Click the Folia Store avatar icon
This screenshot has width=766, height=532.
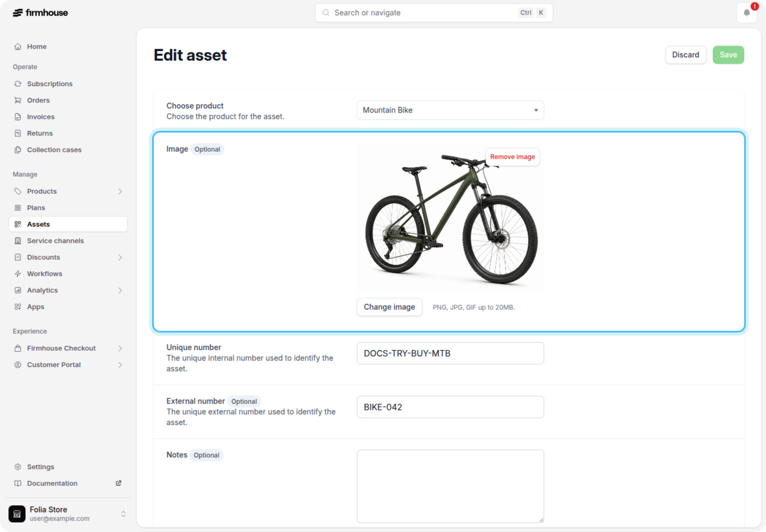coord(17,514)
